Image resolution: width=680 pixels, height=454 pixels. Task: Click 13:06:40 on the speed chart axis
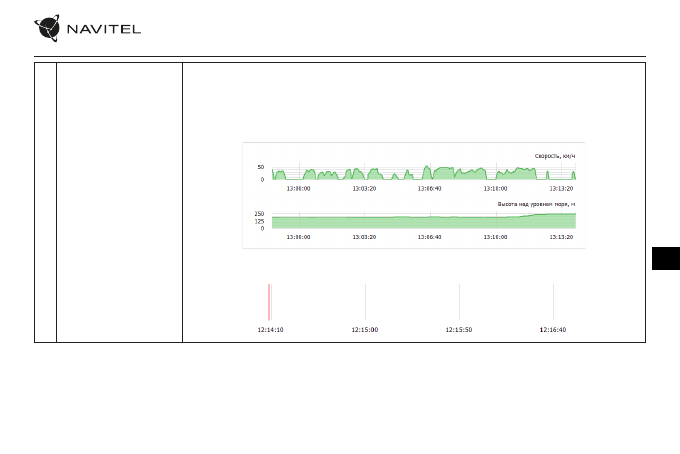pyautogui.click(x=427, y=187)
